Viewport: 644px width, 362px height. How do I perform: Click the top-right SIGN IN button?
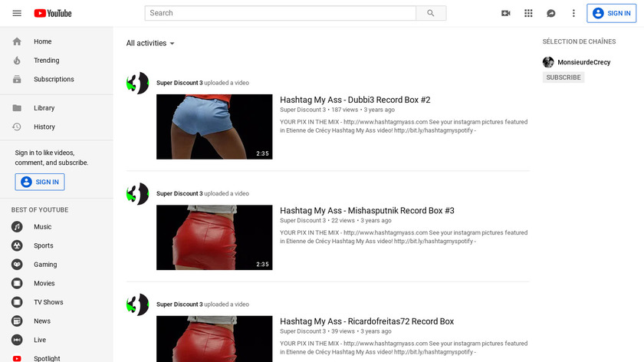(612, 13)
